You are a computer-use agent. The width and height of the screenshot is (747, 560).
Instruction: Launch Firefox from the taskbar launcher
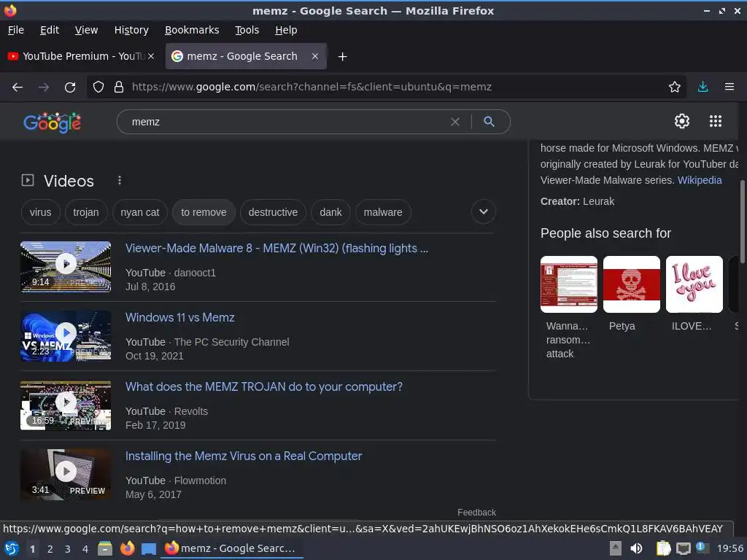(x=127, y=548)
